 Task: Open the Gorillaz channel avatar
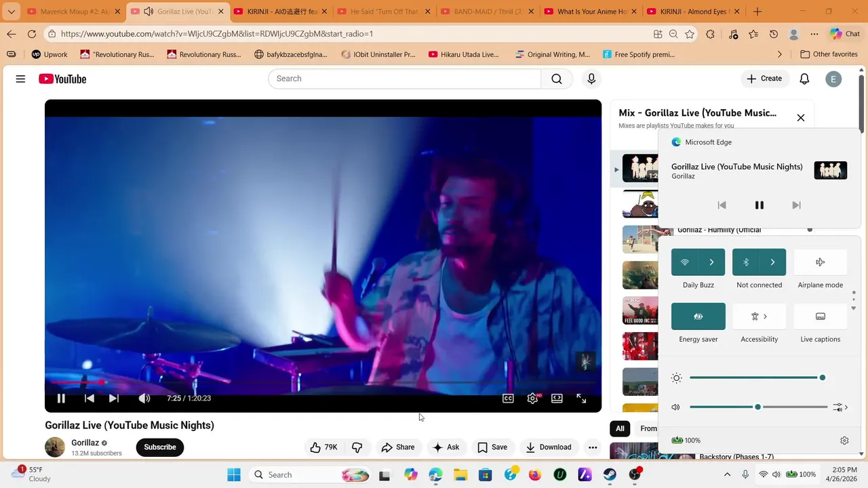coord(55,447)
